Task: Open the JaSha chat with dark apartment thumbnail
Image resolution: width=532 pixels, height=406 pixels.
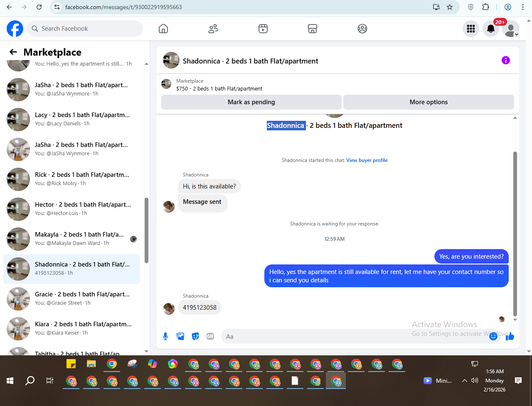Action: coord(72,90)
